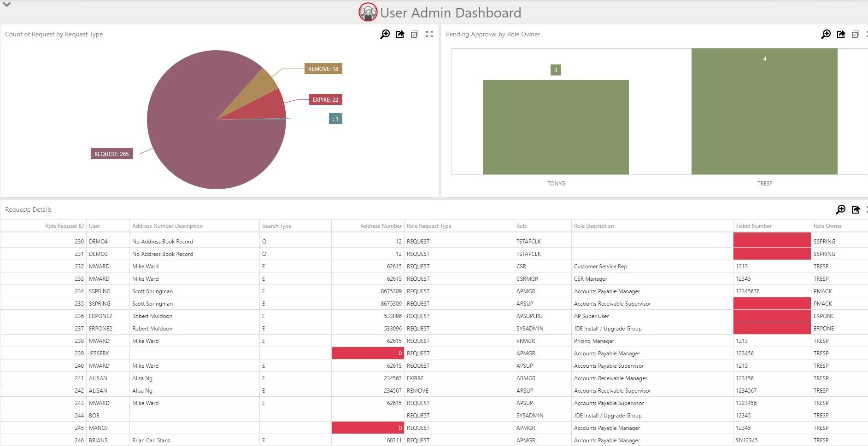Select the TONYG bar
Screen dimensions: 868x446
click(556, 127)
